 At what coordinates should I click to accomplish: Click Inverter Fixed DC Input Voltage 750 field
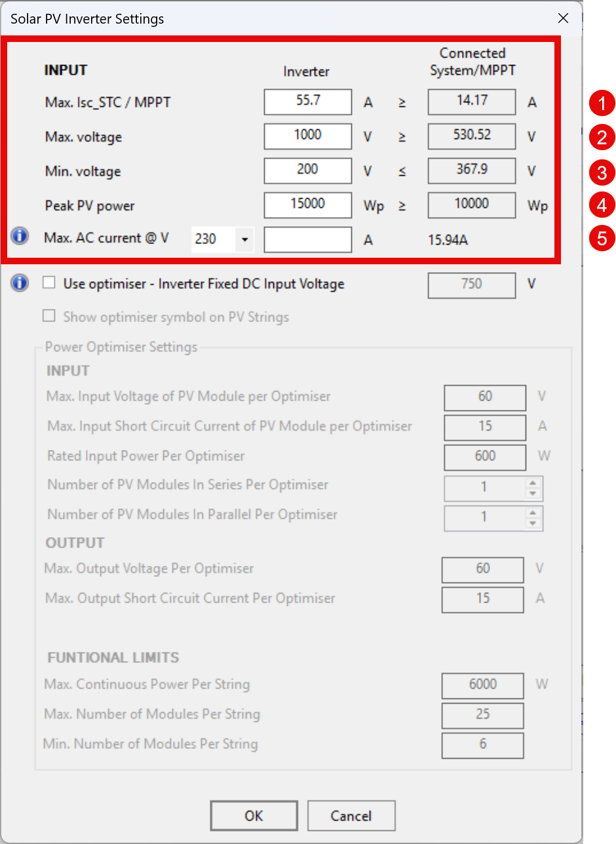click(472, 285)
